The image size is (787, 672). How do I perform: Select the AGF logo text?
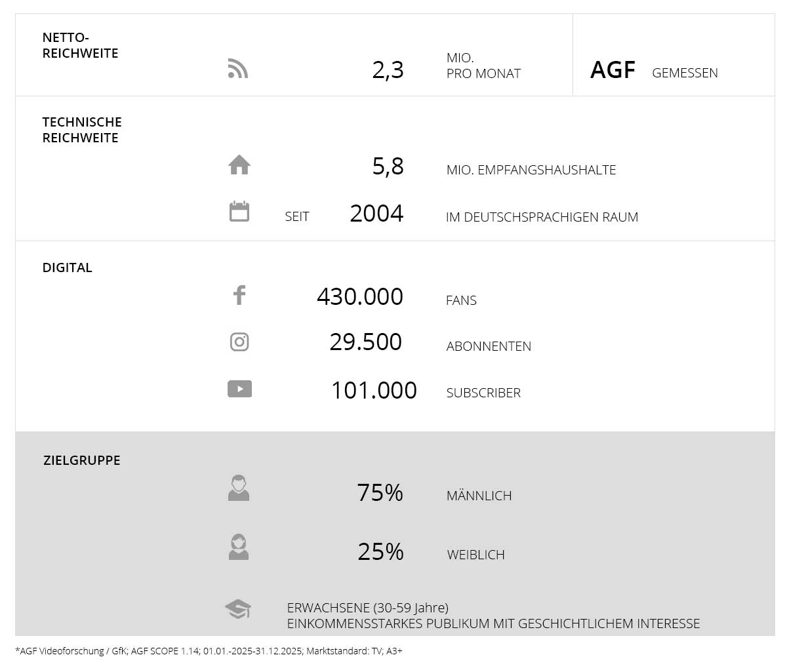[613, 70]
